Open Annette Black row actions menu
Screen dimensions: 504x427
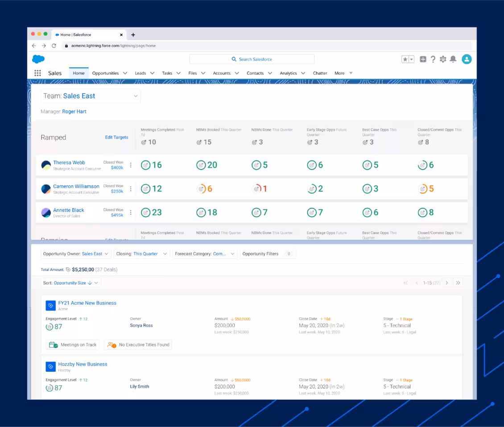pos(131,213)
